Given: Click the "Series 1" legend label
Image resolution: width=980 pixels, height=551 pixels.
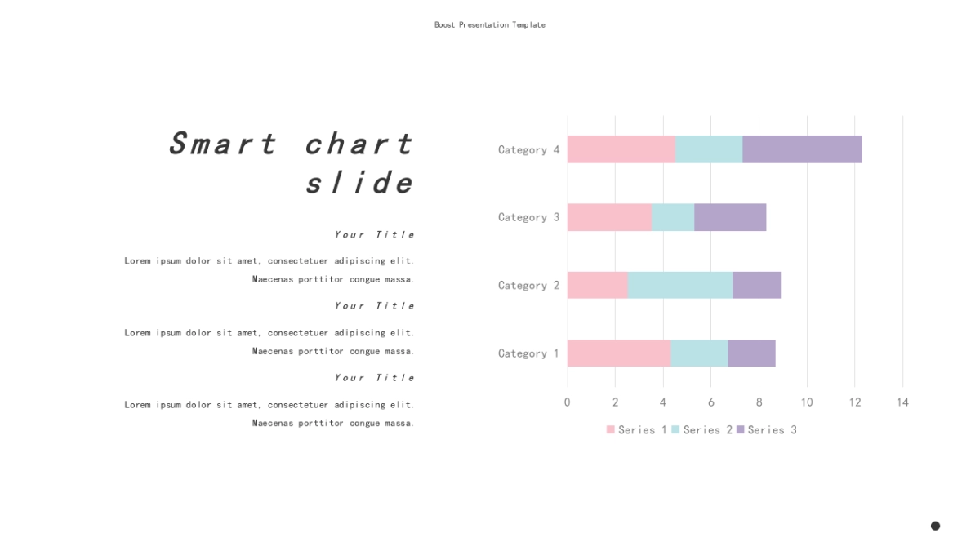Looking at the screenshot, I should [643, 429].
